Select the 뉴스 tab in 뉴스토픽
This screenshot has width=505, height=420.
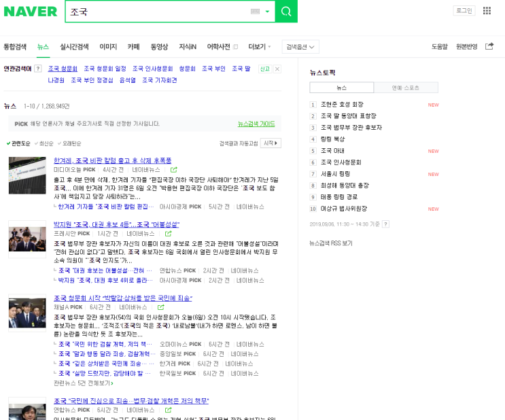pos(341,88)
